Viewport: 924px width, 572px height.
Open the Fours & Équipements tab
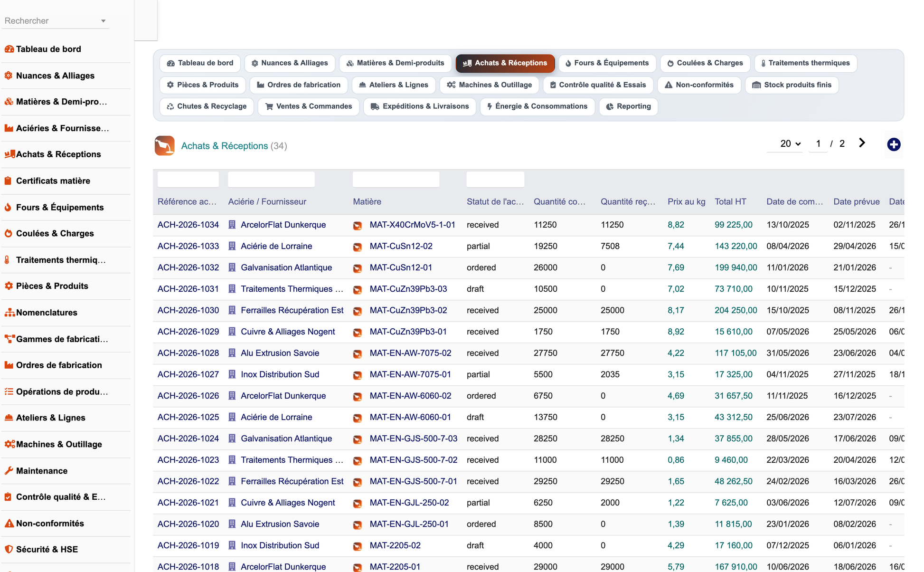click(607, 63)
